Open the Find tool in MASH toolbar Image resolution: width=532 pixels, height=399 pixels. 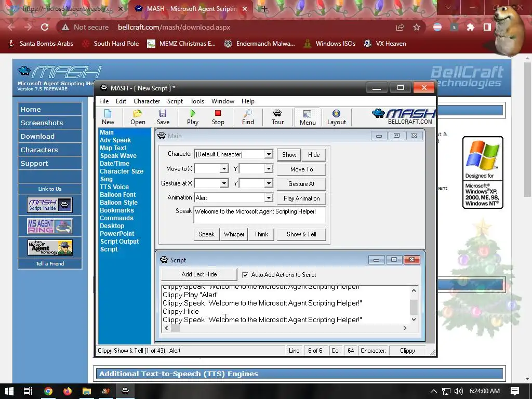[x=248, y=117]
